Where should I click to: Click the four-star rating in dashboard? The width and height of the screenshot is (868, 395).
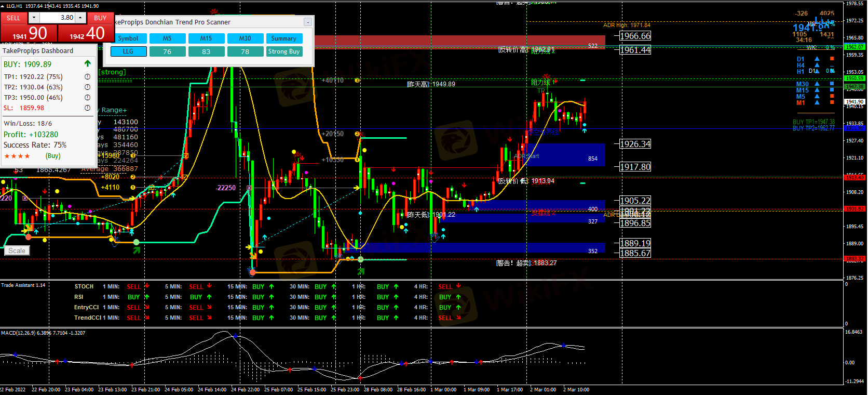tap(17, 156)
